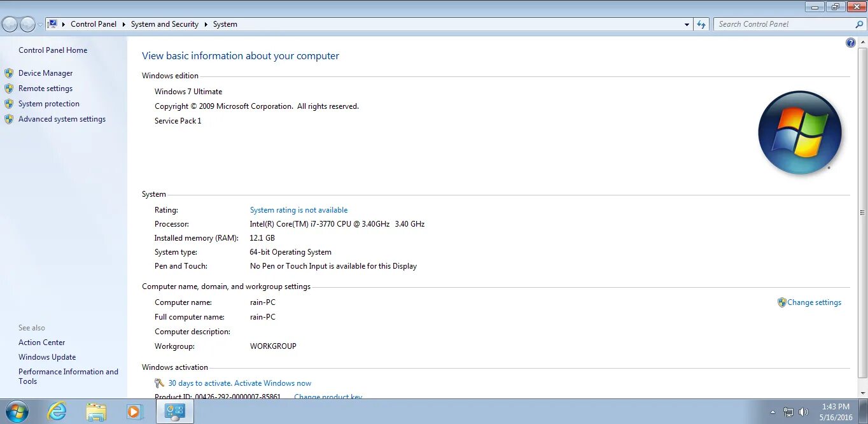Image resolution: width=868 pixels, height=424 pixels.
Task: Click the page heading View basic information
Action: click(241, 56)
